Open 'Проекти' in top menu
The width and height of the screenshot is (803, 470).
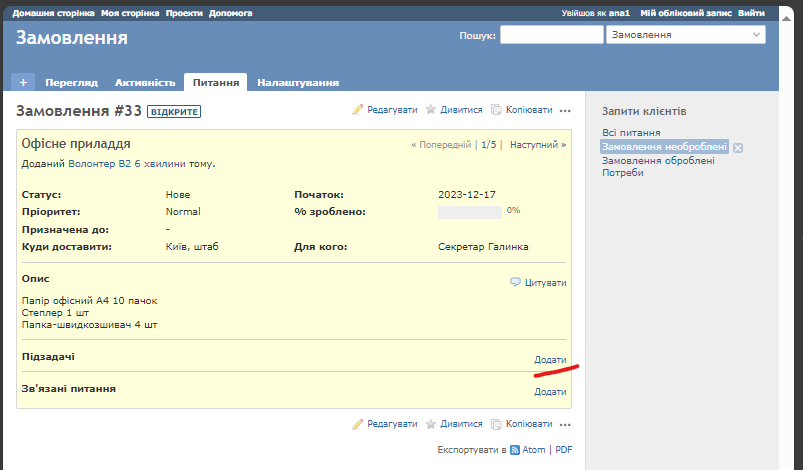pyautogui.click(x=182, y=13)
